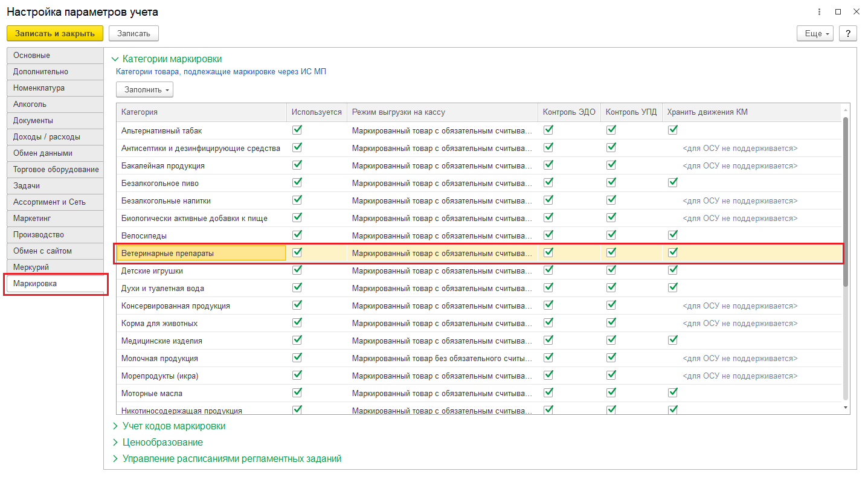Click the Записать button
The width and height of the screenshot is (868, 477).
(133, 33)
